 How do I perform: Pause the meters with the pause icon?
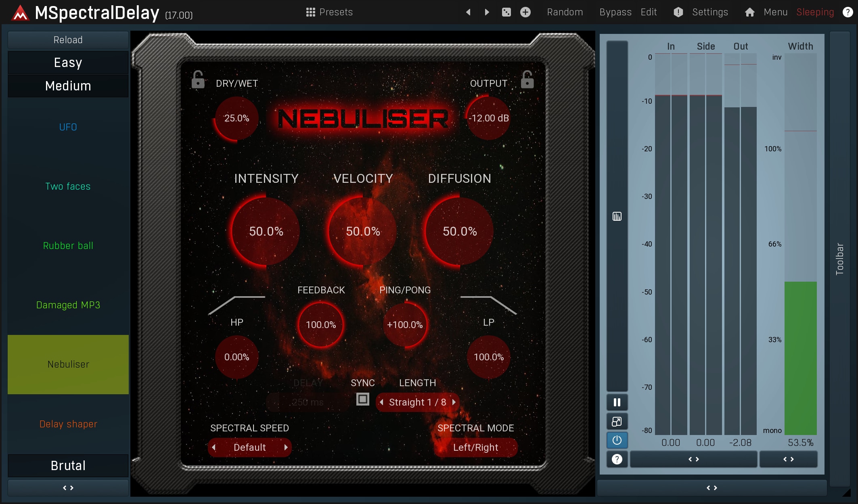617,402
